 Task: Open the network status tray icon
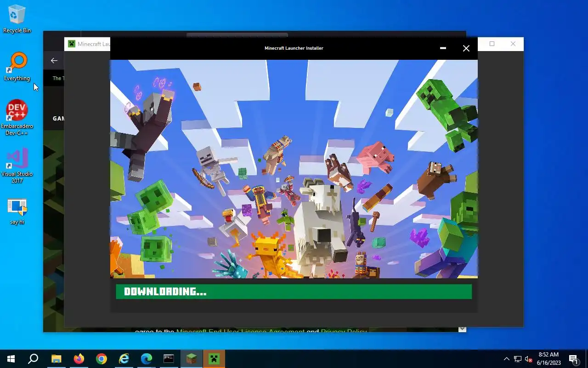[518, 359]
